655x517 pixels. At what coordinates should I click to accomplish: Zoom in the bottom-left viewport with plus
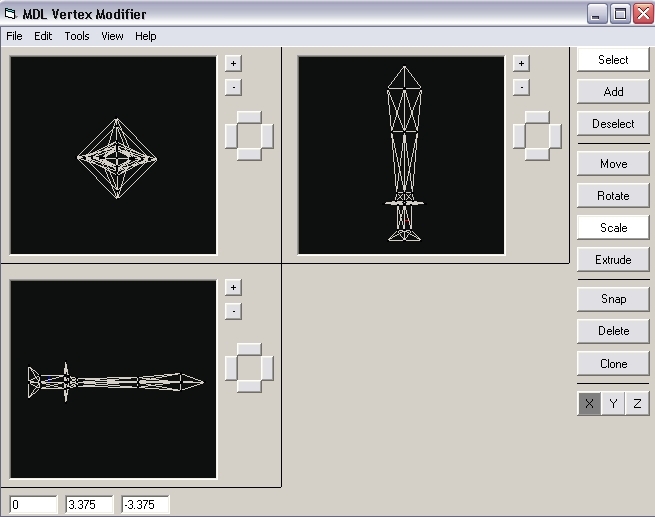click(233, 287)
